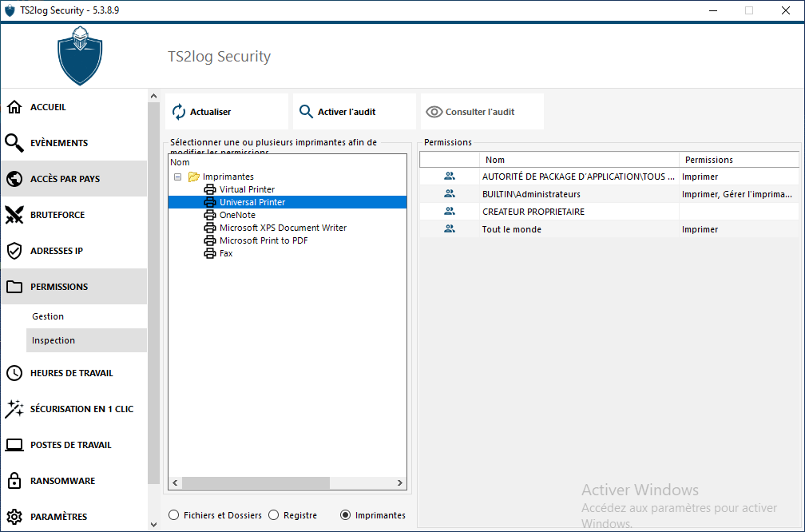The width and height of the screenshot is (805, 532).
Task: Click the Imprimantes folder icon in tree
Action: coord(194,177)
